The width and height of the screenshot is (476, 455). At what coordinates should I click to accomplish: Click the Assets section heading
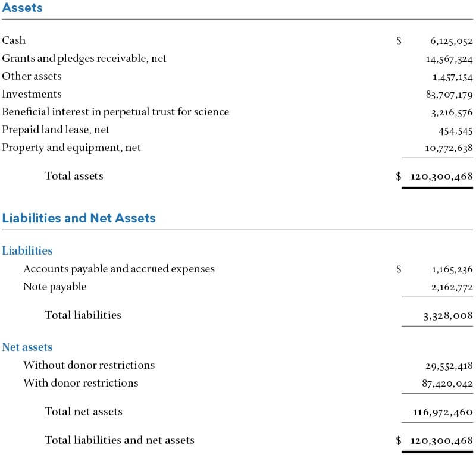[22, 8]
